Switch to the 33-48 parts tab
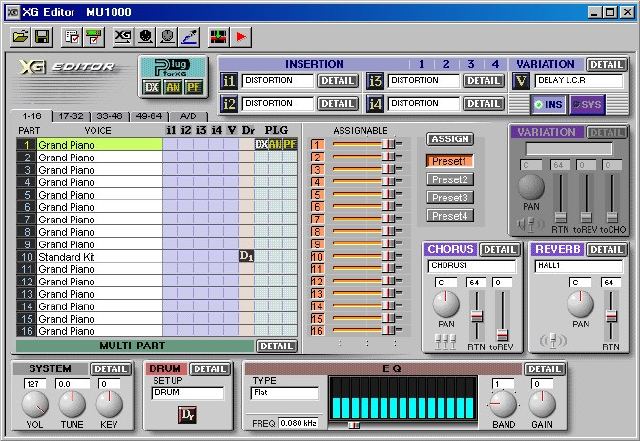The height and width of the screenshot is (441, 640). 109,116
